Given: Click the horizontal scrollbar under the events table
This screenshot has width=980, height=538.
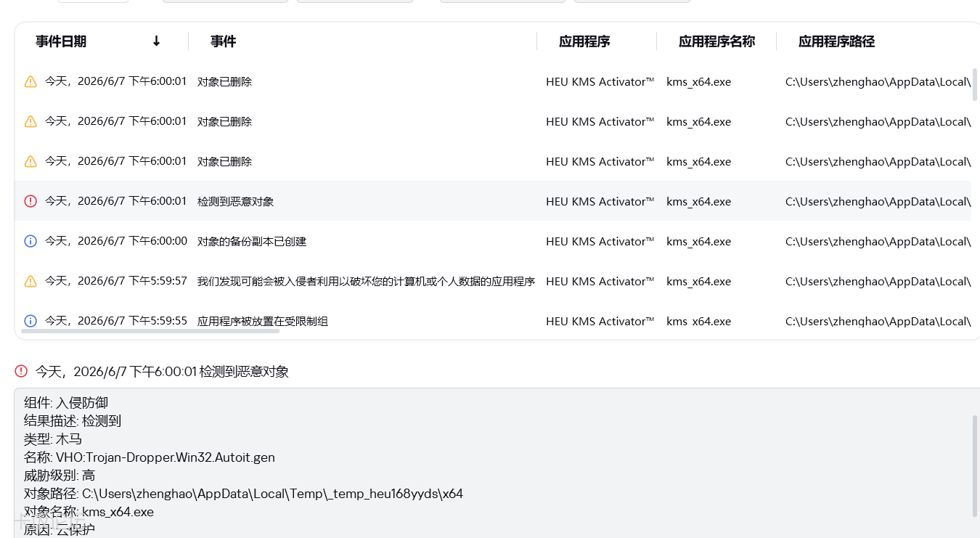Looking at the screenshot, I should [150, 331].
